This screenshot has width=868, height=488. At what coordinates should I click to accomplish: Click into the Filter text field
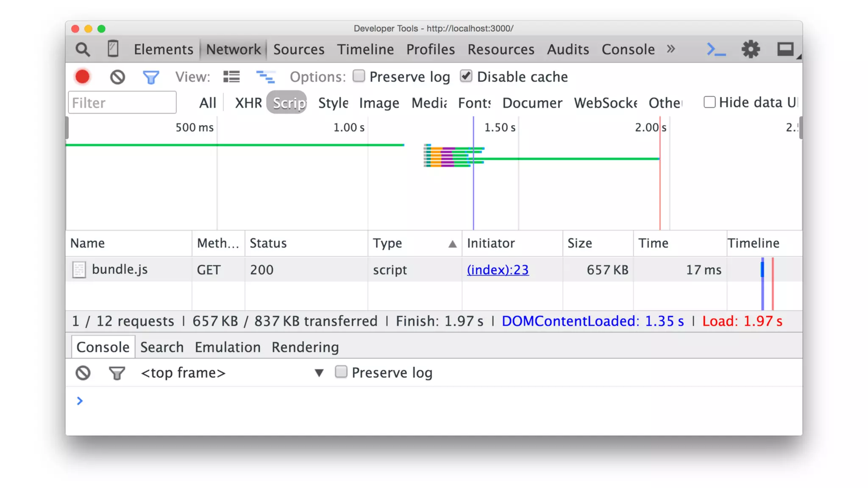tap(122, 103)
